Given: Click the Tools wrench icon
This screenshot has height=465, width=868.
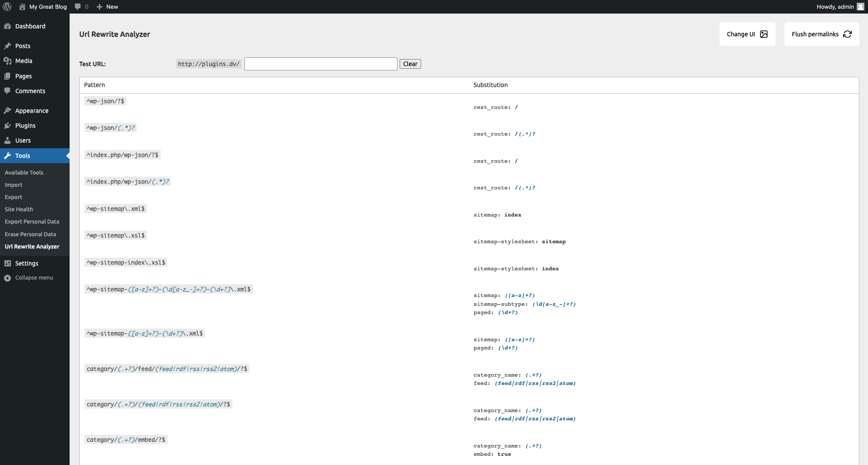Looking at the screenshot, I should click(x=7, y=156).
